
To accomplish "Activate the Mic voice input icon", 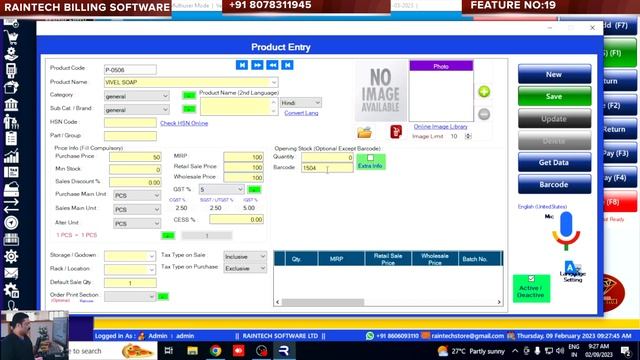I will (566, 231).
